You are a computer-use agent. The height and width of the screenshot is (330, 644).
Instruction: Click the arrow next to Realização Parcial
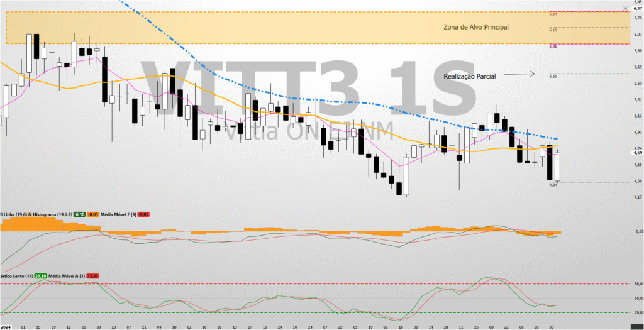point(521,75)
